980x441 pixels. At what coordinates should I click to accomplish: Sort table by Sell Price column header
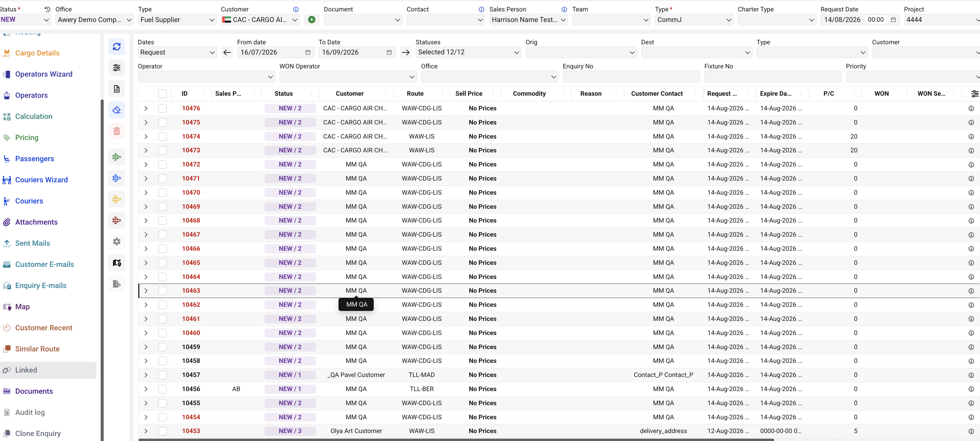click(468, 94)
